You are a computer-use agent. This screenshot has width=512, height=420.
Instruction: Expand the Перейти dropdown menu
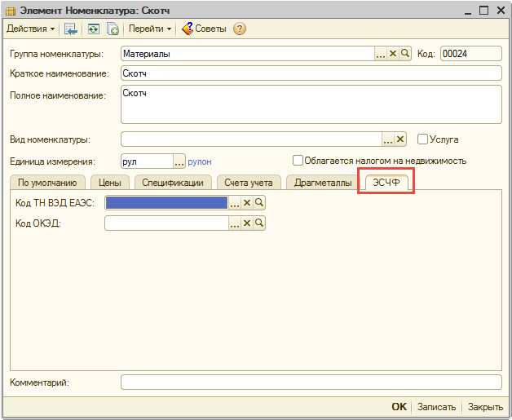[151, 29]
